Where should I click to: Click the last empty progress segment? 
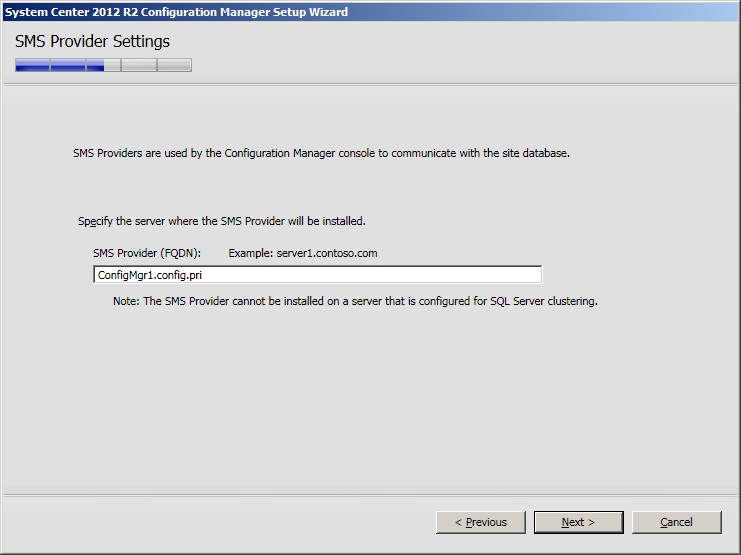point(173,66)
